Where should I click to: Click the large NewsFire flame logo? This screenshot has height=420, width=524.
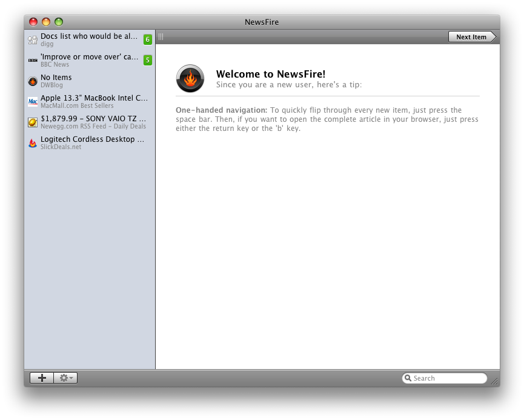(190, 79)
